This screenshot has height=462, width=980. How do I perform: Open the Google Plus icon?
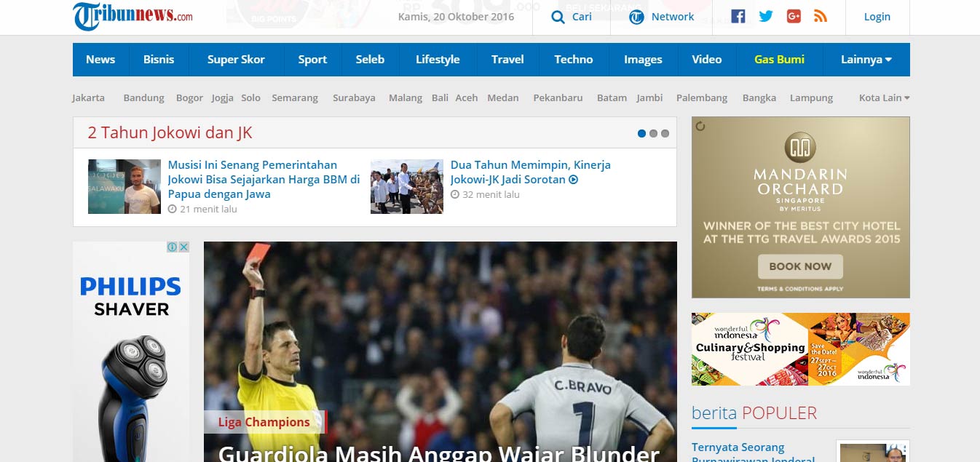(x=794, y=16)
